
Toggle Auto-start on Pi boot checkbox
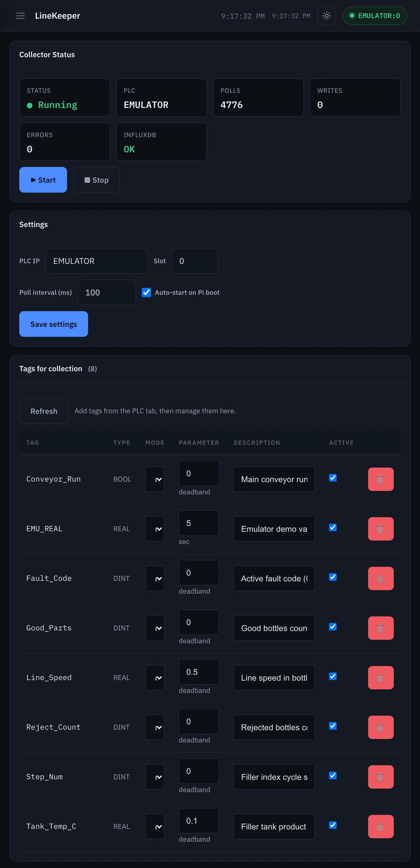[x=146, y=292]
